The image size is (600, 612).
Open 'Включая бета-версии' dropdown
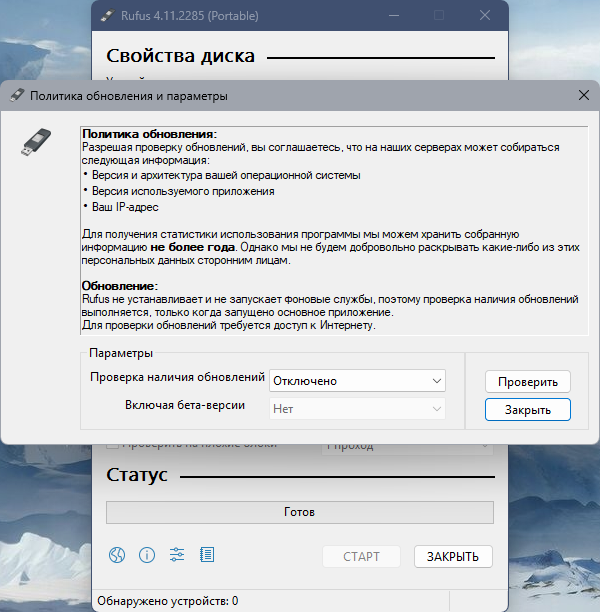tap(357, 409)
